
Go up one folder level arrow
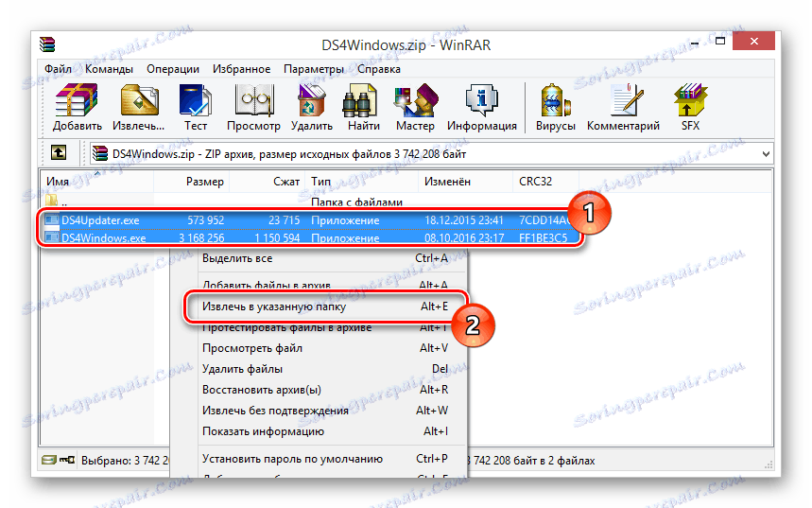58,153
